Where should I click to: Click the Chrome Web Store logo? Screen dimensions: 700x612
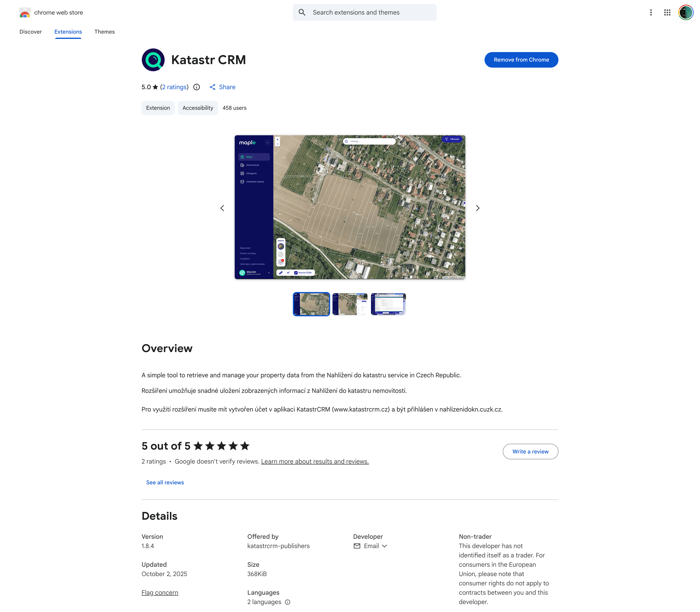pos(25,13)
